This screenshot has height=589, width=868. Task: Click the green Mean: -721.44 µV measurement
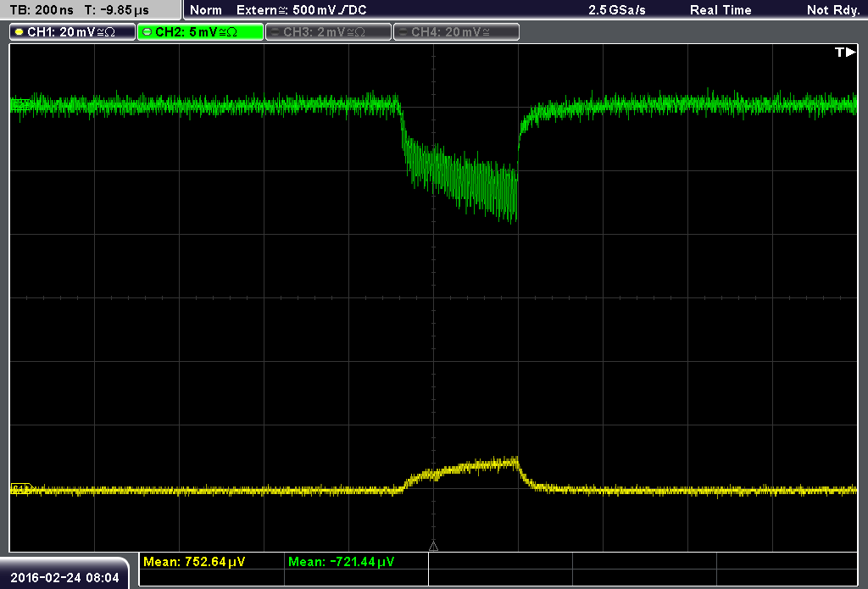pyautogui.click(x=341, y=562)
